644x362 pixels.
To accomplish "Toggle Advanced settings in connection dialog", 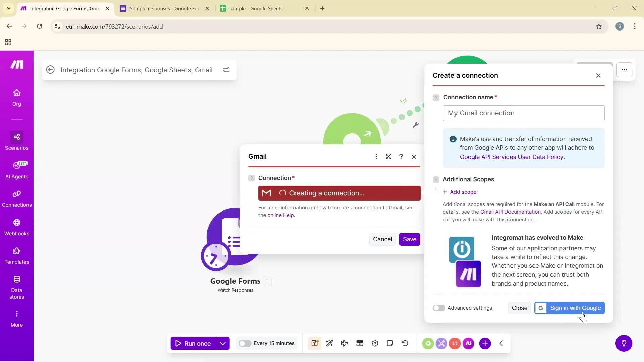I will click(x=439, y=308).
